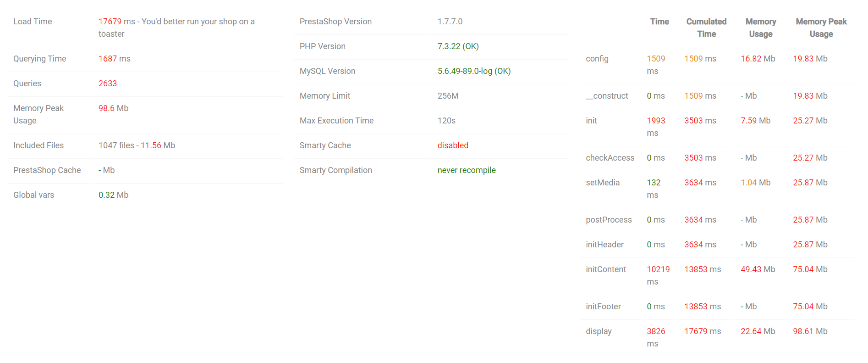868x363 pixels.
Task: Select the Smarty Cache disabled status
Action: 453,145
